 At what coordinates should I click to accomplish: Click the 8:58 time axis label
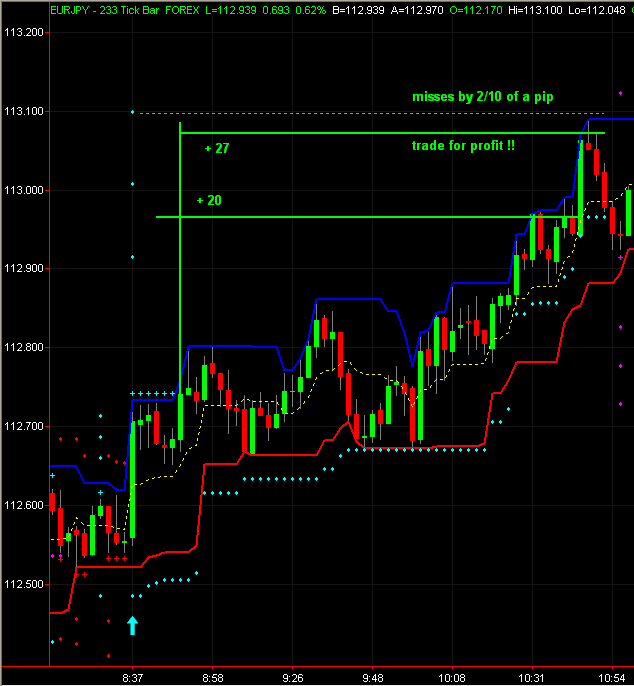(213, 678)
